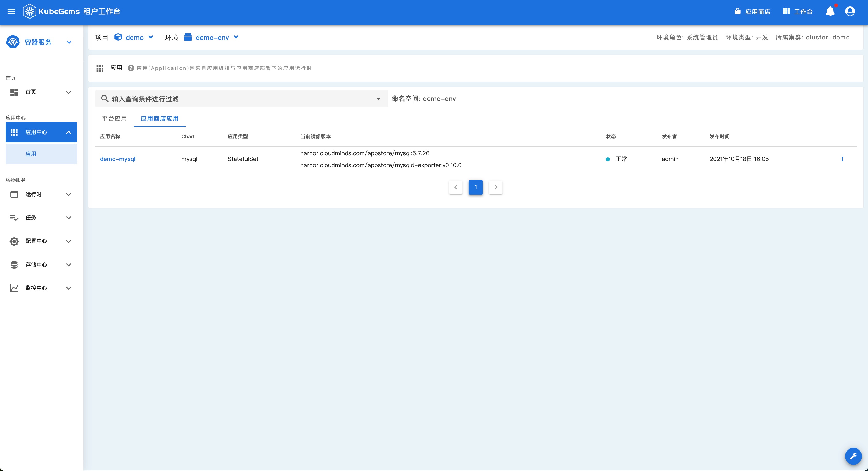
Task: Click the 发布时间 column header
Action: pyautogui.click(x=720, y=137)
